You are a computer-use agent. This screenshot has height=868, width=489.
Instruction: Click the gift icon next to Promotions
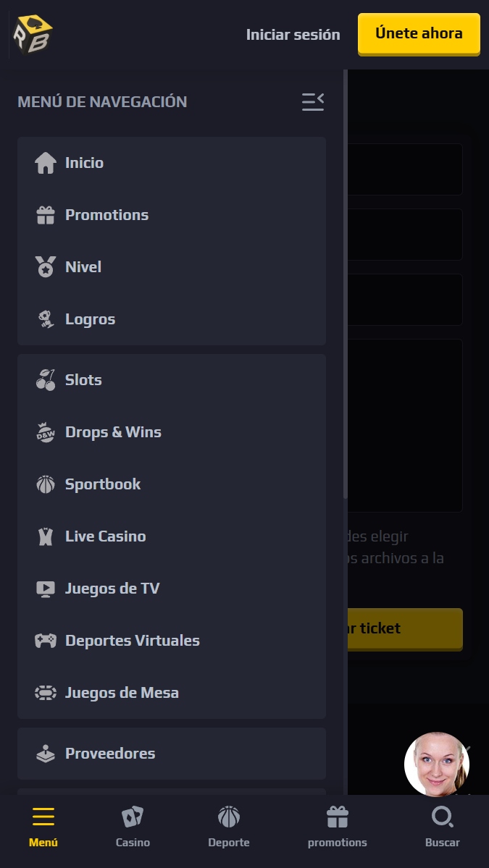(46, 215)
